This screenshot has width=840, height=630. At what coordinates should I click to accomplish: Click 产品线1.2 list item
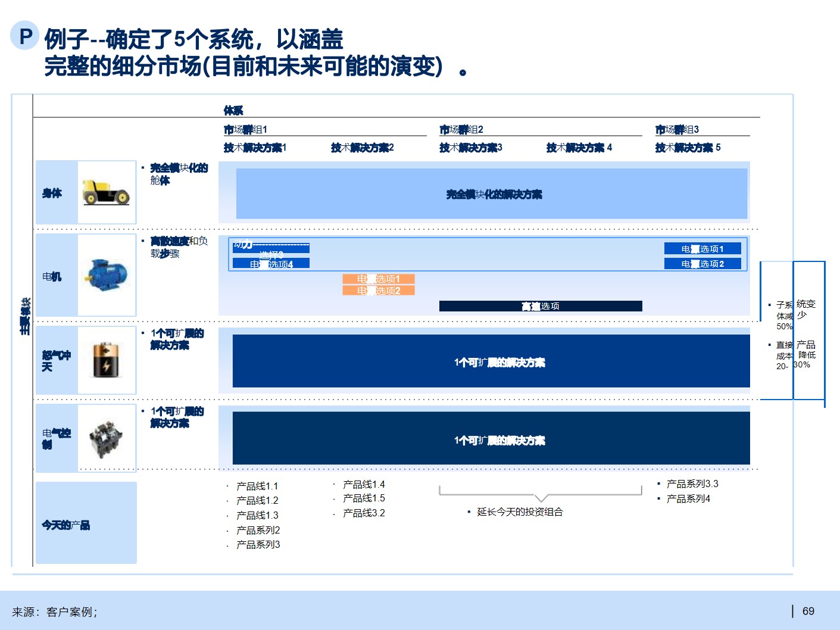point(257,500)
